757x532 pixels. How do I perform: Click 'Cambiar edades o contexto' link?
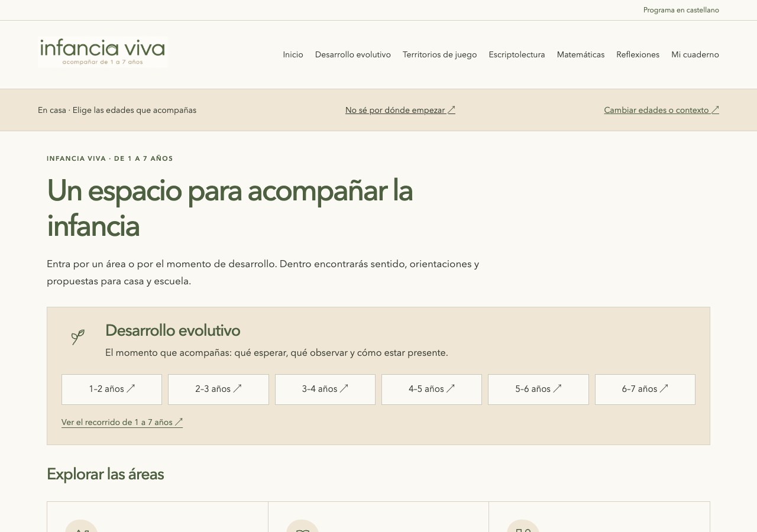coord(661,110)
